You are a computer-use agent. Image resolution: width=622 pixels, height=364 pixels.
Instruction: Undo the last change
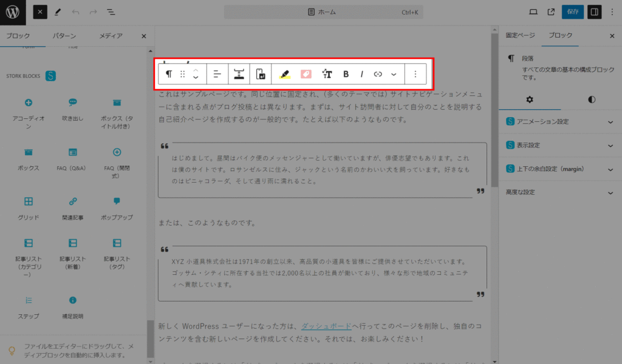click(x=75, y=12)
